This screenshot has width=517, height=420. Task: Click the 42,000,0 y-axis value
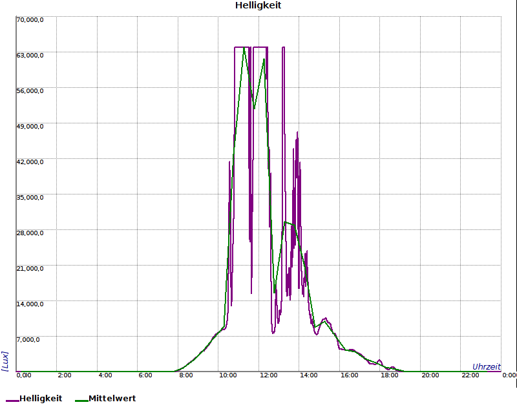30,162
